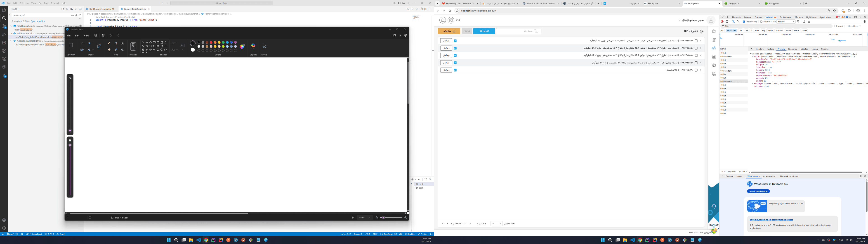Select the Magnifier tool in Paint
The width and height of the screenshot is (868, 244).
(x=123, y=49)
